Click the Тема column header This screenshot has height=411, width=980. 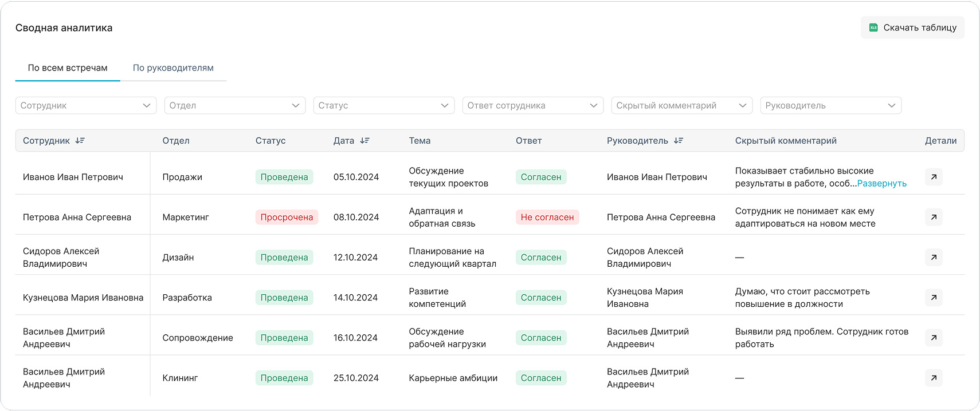[x=420, y=140]
